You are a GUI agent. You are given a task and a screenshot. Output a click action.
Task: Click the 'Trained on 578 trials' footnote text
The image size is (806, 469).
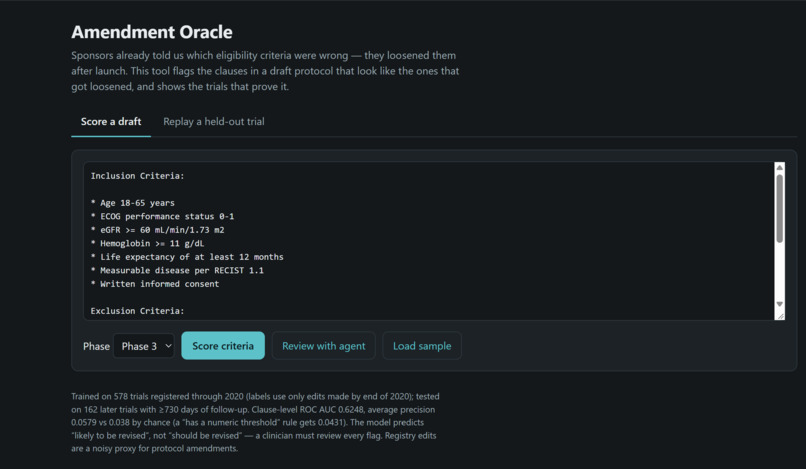coord(255,422)
